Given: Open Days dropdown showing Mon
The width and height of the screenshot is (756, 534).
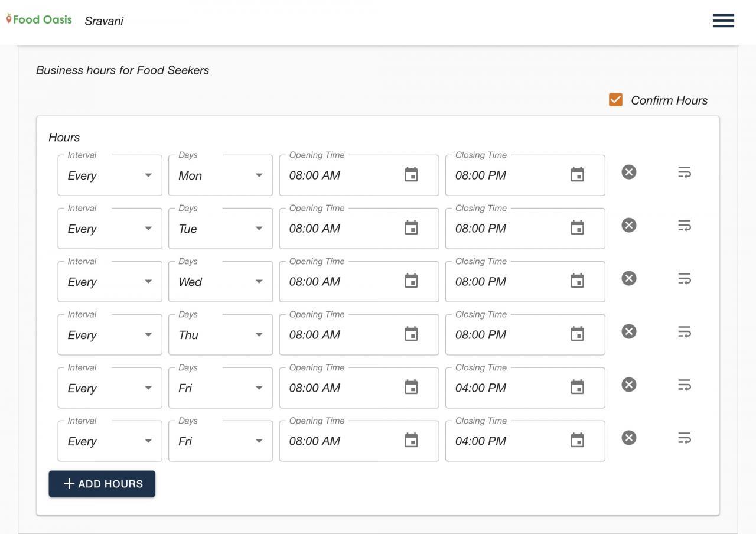Looking at the screenshot, I should 220,175.
